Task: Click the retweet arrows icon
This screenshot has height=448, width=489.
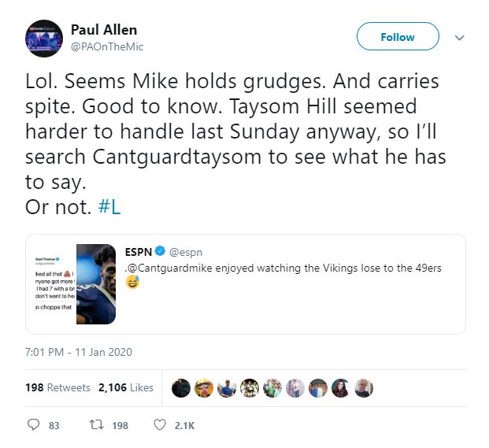Action: 96,424
